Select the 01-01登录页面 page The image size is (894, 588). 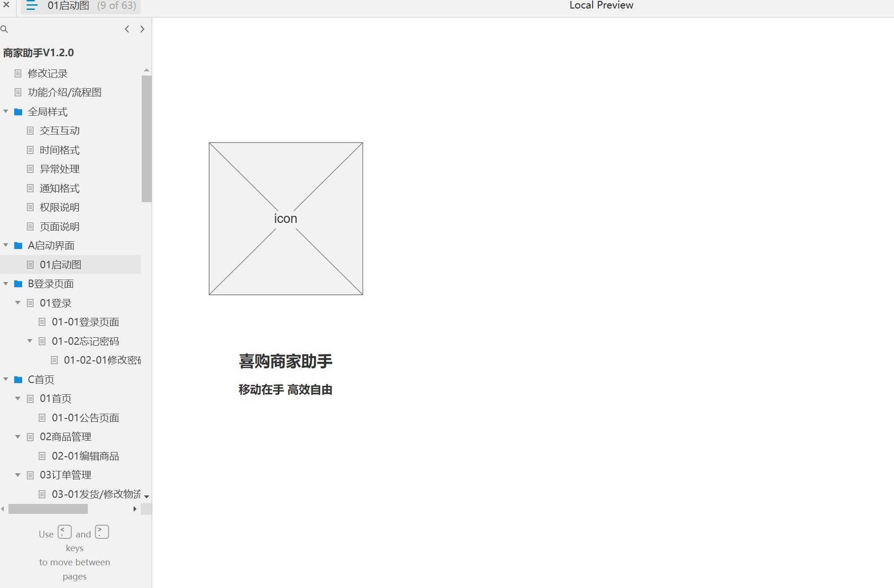[x=85, y=322]
